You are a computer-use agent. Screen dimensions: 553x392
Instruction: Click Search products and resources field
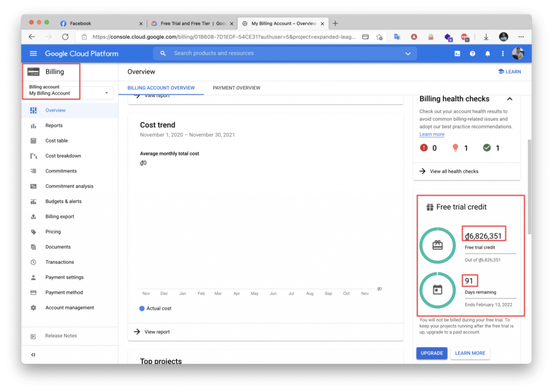tap(285, 53)
